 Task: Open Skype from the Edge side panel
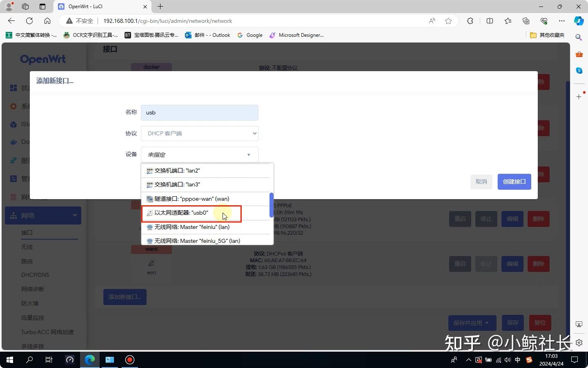tap(579, 70)
